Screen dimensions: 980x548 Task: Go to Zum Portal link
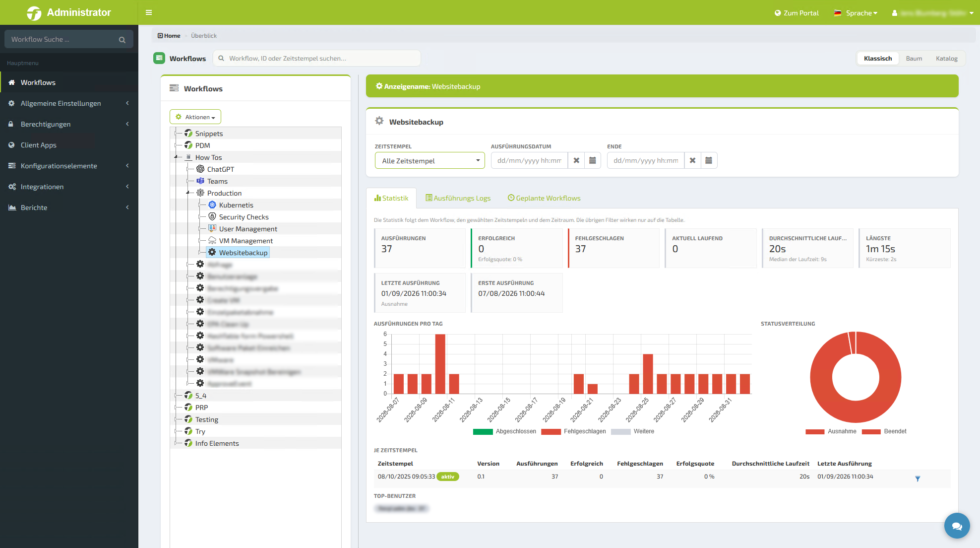pyautogui.click(x=796, y=13)
